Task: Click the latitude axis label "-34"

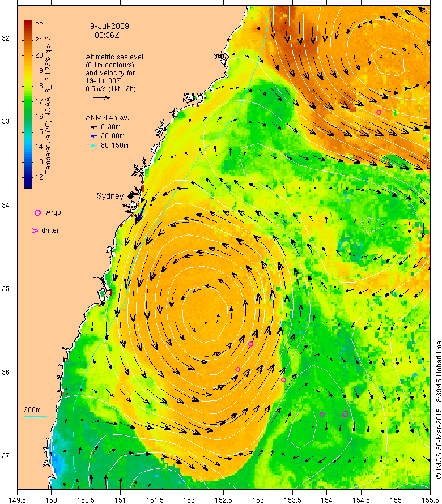Action: tap(5, 206)
